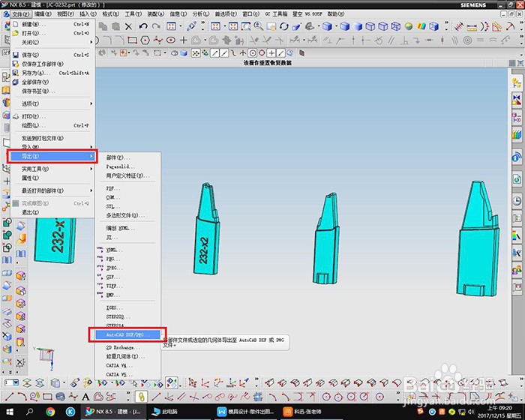Screen dimensions: 525x420
Task: Open the Insert menu
Action: [88, 14]
